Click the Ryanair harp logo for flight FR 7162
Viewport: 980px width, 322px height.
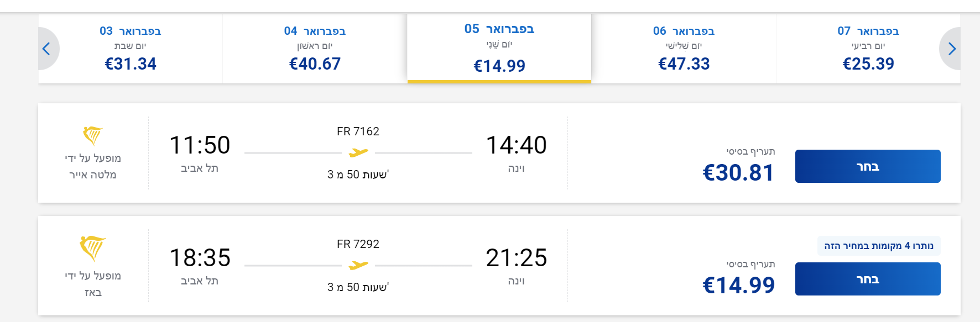(92, 135)
